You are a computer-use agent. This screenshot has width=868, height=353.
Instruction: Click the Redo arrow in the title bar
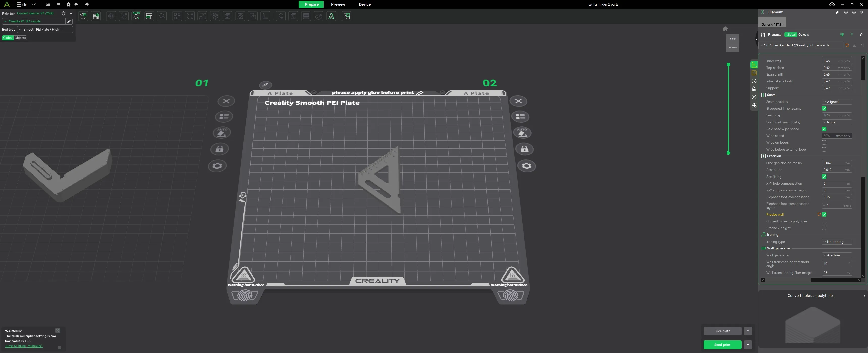coord(87,4)
